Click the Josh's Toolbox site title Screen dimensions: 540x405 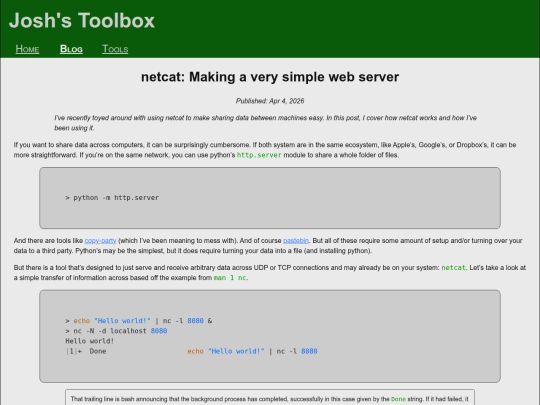pyautogui.click(x=82, y=20)
